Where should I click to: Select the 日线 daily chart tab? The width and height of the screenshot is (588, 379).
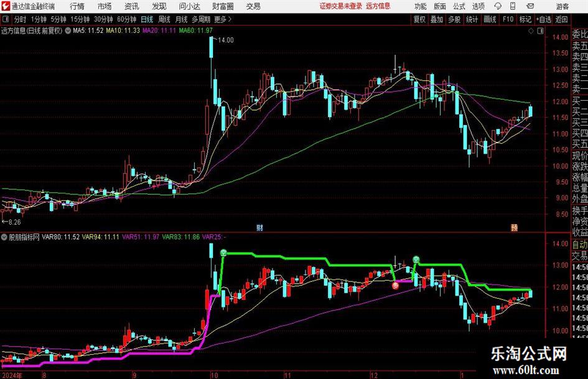click(x=147, y=19)
